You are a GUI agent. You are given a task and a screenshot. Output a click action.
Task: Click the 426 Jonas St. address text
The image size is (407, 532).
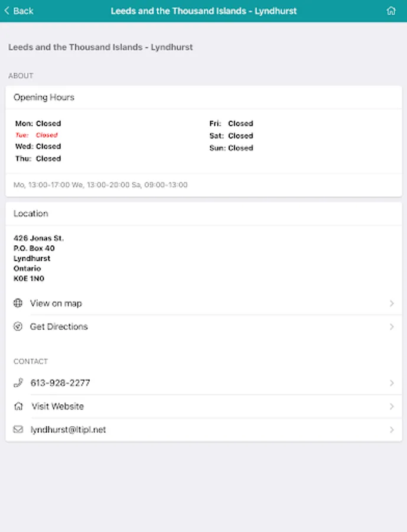(x=38, y=238)
